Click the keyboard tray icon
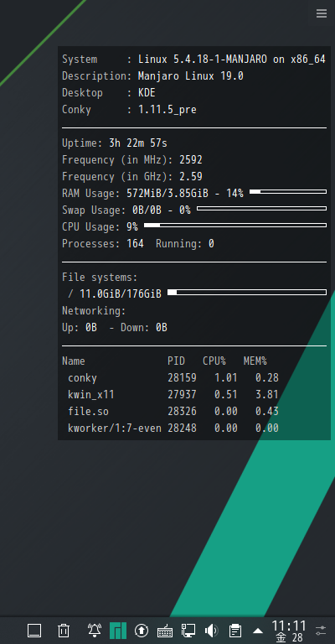 tap(165, 631)
